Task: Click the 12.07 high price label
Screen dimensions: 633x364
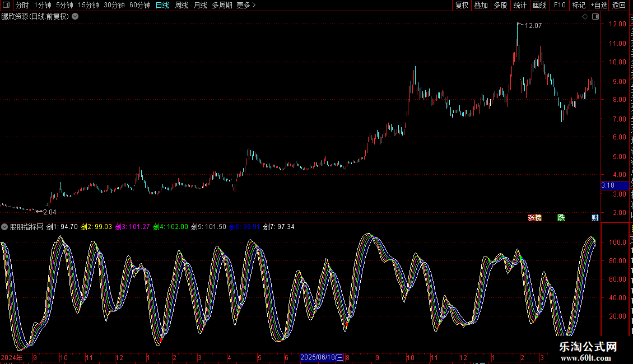Action: [x=533, y=26]
